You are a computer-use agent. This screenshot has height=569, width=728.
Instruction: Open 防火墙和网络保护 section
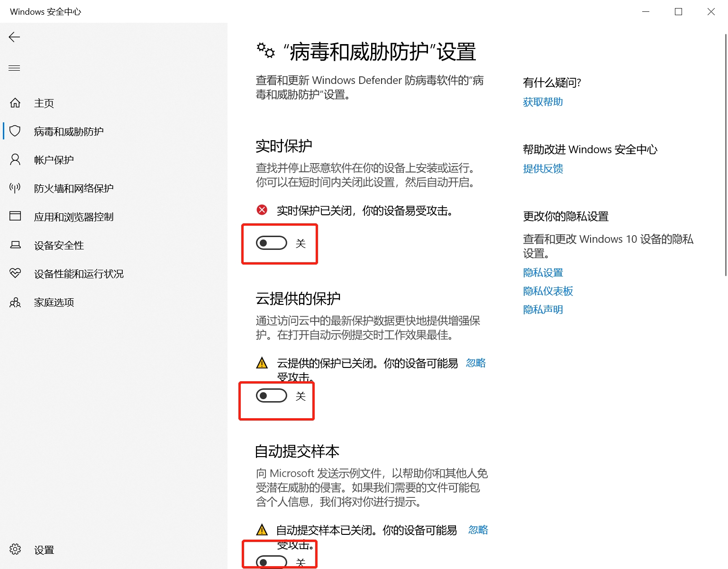pyautogui.click(x=74, y=188)
